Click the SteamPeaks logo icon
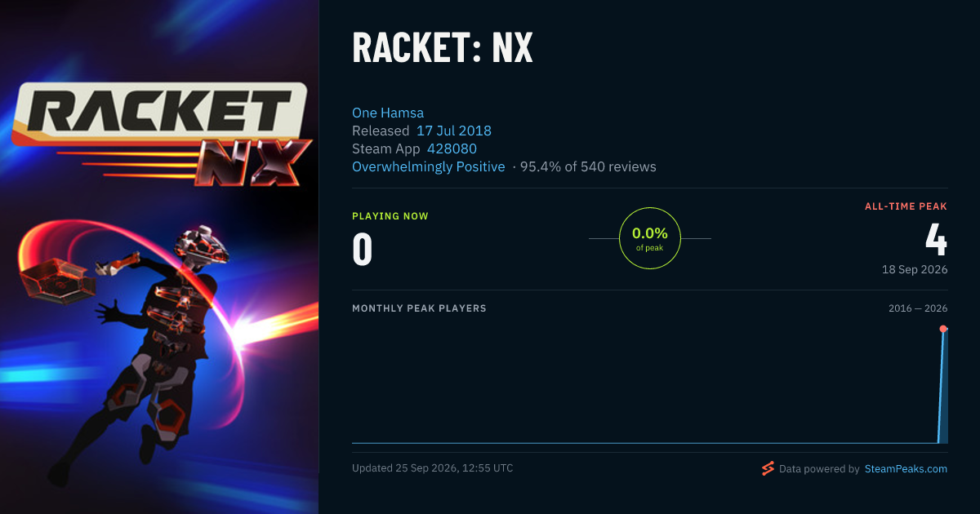Image resolution: width=980 pixels, height=514 pixels. click(x=768, y=468)
